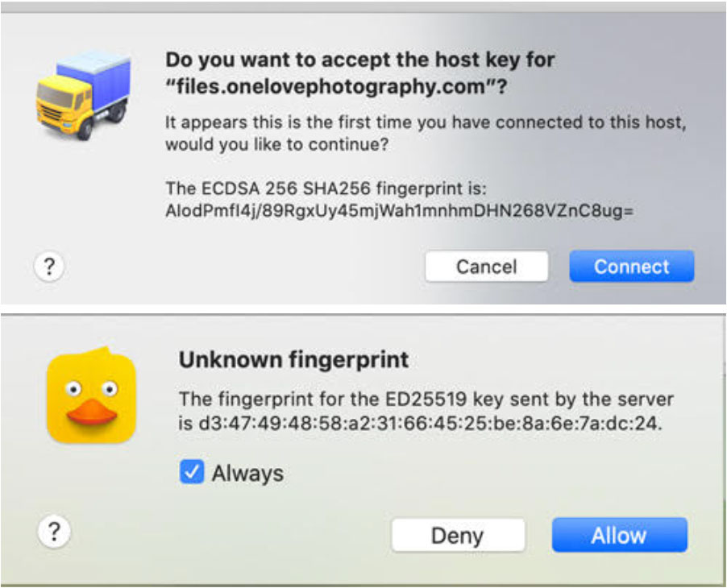Viewport: 727px width, 588px height.
Task: Click the Transmit truck app icon
Action: 83,96
